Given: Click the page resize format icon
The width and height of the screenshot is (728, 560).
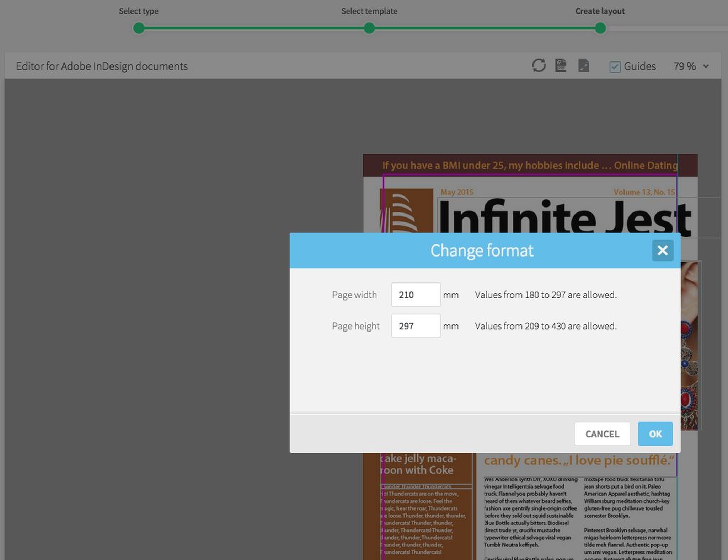Looking at the screenshot, I should click(x=583, y=66).
